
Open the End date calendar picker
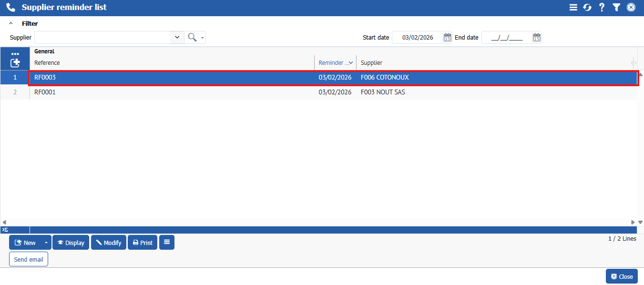pos(536,38)
